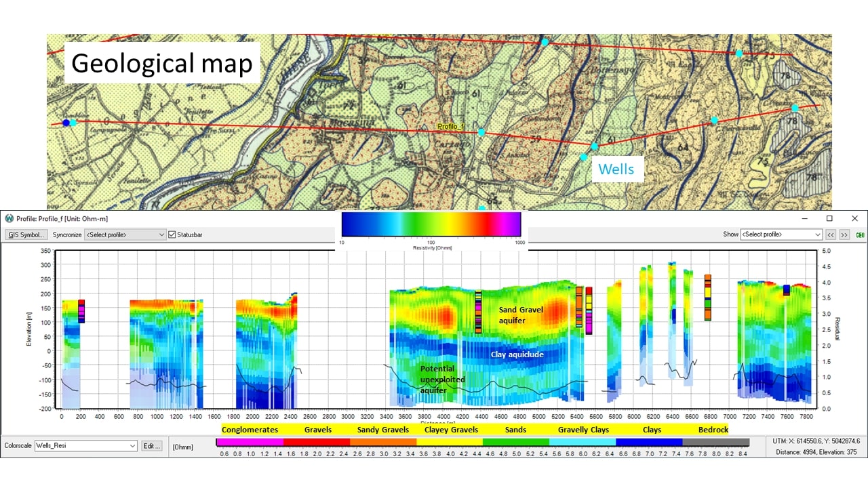
Task: Click the 'Residual' right axis label
Action: click(838, 328)
